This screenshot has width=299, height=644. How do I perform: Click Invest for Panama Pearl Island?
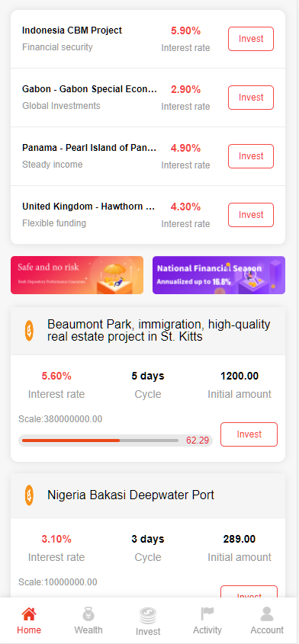pos(251,156)
